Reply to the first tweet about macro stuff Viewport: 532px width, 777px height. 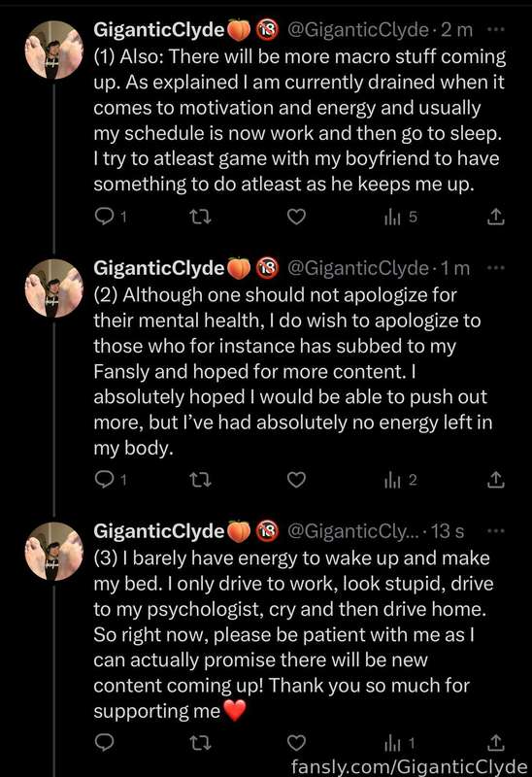point(111,217)
